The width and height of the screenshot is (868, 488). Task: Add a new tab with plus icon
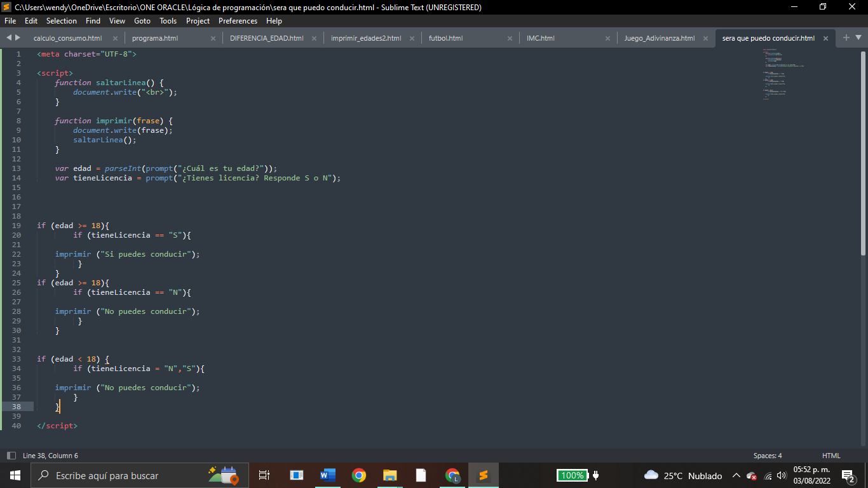pyautogui.click(x=846, y=37)
